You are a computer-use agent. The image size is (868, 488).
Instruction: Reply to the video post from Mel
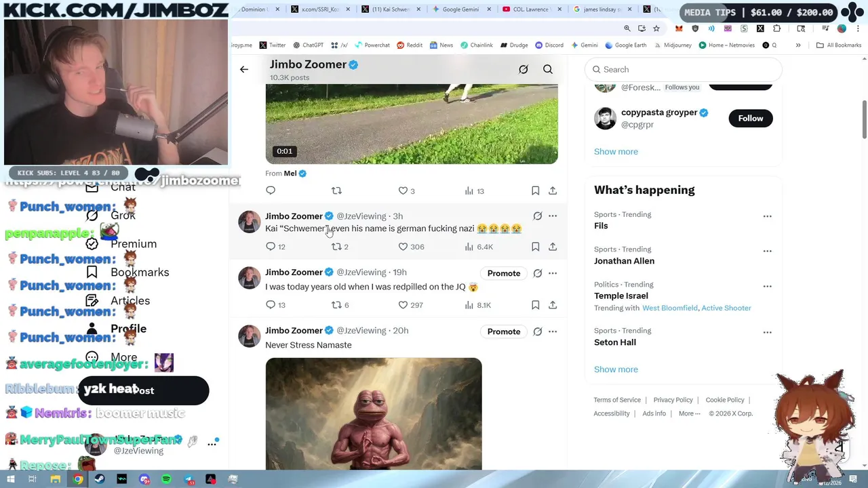click(271, 190)
